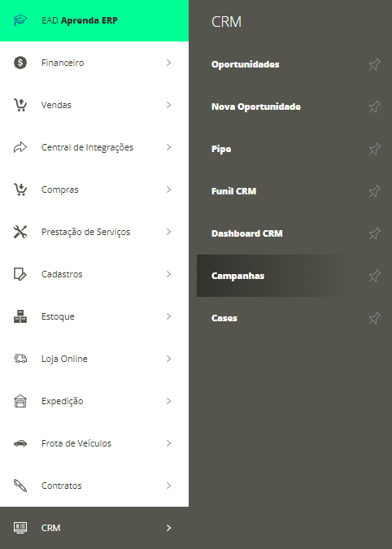Pin the Oportunidades shortcut

374,64
